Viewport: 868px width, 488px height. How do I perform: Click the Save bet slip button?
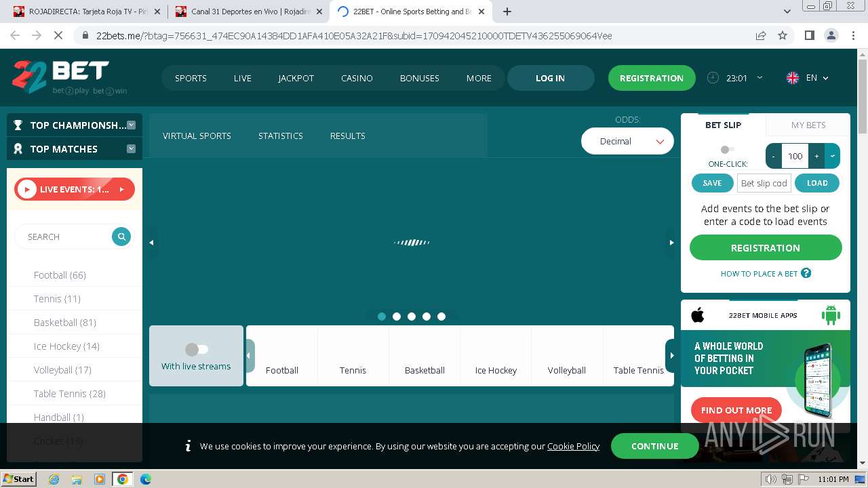pyautogui.click(x=712, y=183)
